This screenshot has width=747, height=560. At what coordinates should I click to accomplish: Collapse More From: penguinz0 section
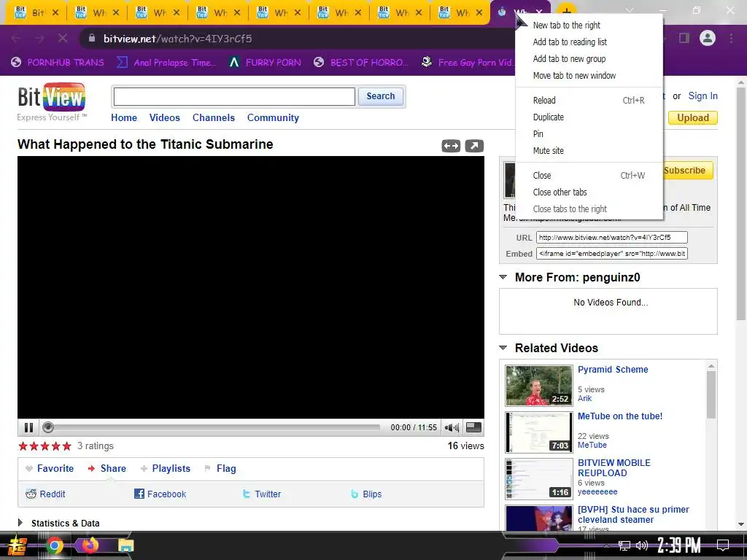pos(503,277)
